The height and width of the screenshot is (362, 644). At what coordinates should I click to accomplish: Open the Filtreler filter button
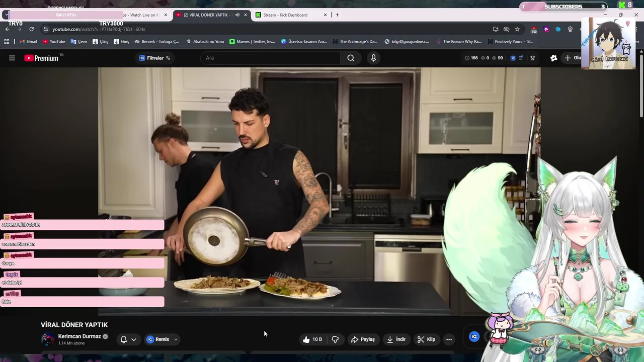pos(154,58)
